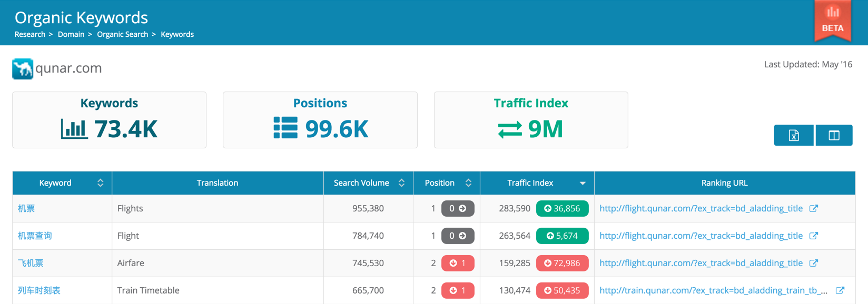Open external link icon for 飞机票 row

pos(814,263)
